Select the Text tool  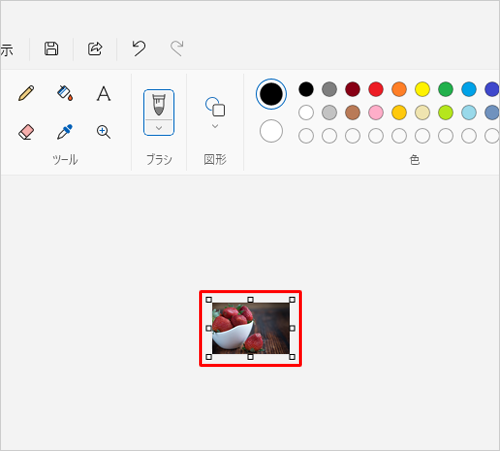103,93
